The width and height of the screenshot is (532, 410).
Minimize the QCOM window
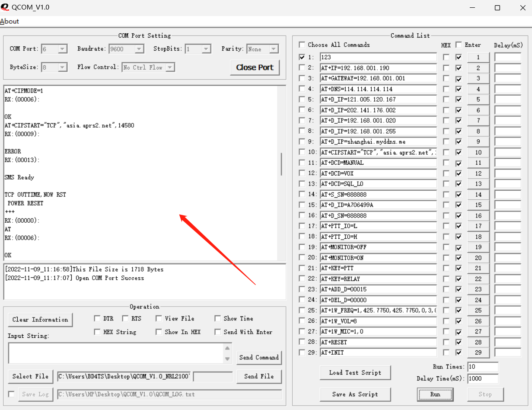473,8
